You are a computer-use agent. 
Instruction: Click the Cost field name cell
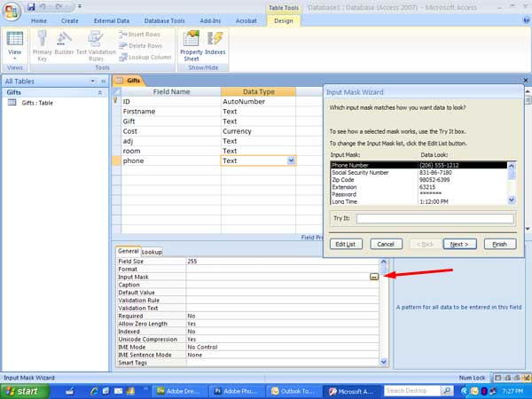(x=171, y=131)
